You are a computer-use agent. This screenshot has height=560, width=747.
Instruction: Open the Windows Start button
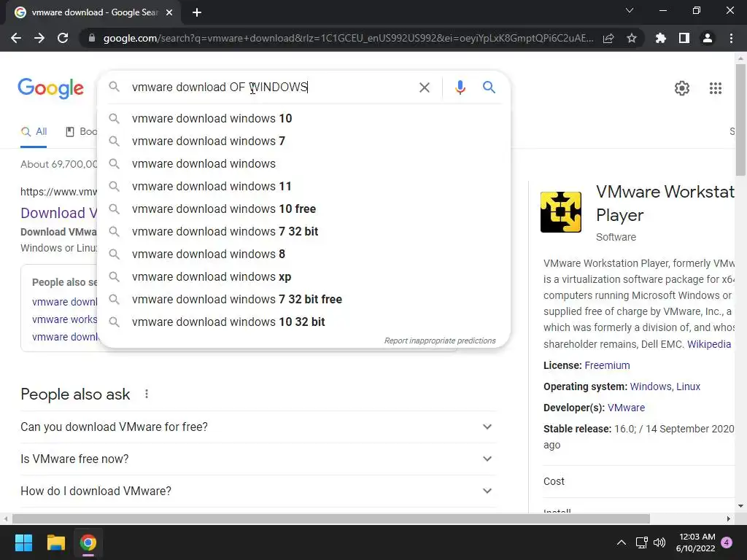click(23, 542)
